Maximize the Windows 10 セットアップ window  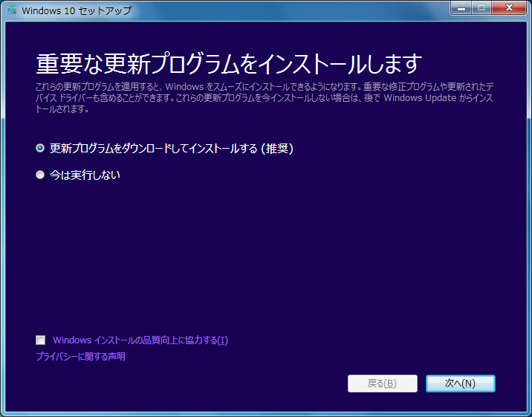481,8
